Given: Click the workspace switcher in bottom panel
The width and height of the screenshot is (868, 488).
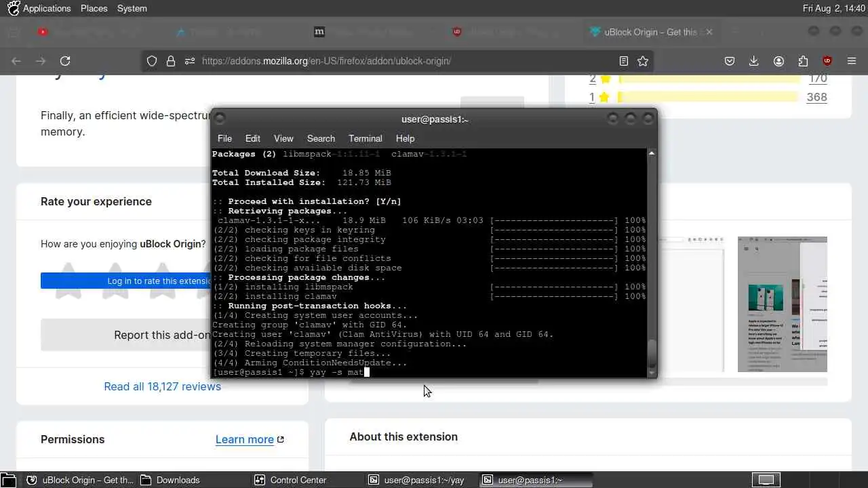Looking at the screenshot, I should pyautogui.click(x=766, y=480).
